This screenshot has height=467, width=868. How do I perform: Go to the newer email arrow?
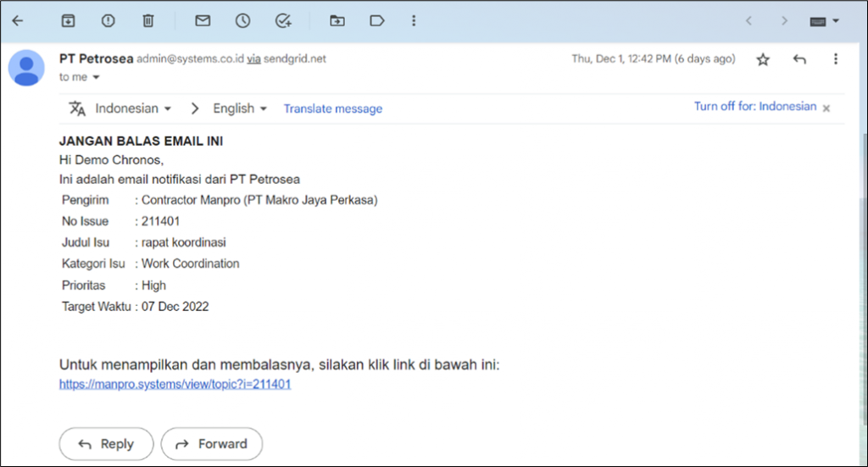click(x=748, y=21)
